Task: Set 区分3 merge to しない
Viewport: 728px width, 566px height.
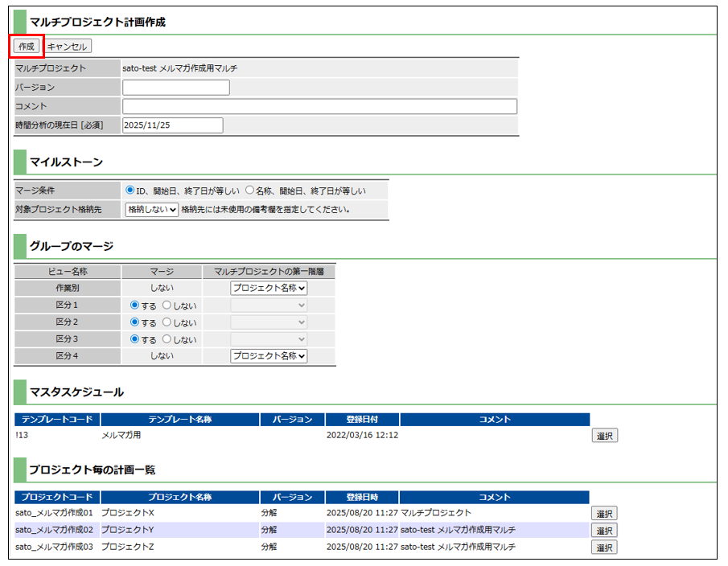Action: pyautogui.click(x=167, y=339)
